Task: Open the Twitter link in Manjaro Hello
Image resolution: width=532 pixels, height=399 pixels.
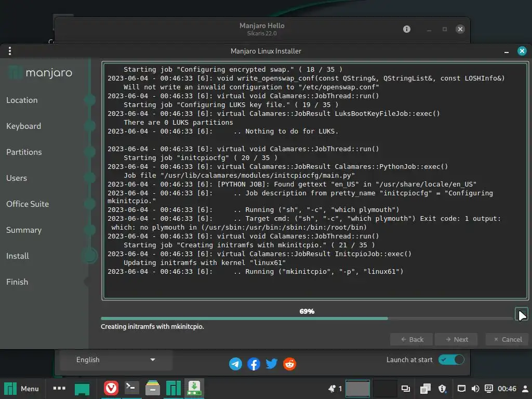Action: tap(271, 364)
